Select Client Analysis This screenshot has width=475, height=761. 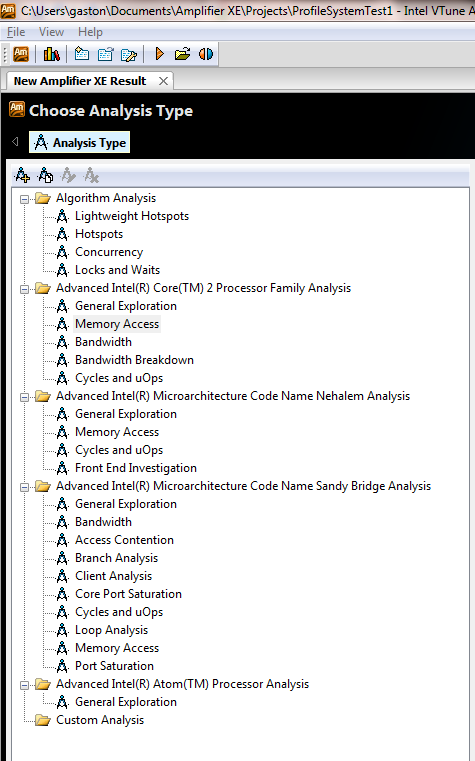tap(114, 576)
